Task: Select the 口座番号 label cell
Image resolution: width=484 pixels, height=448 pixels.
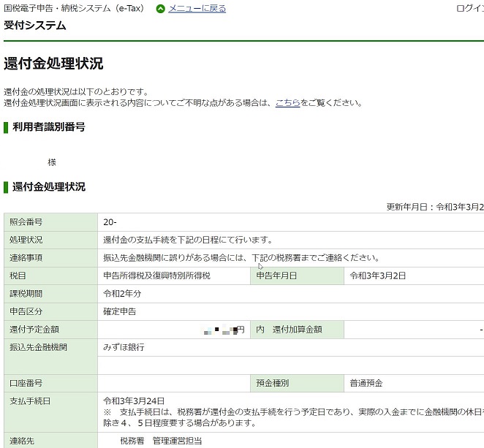Action: coord(50,384)
